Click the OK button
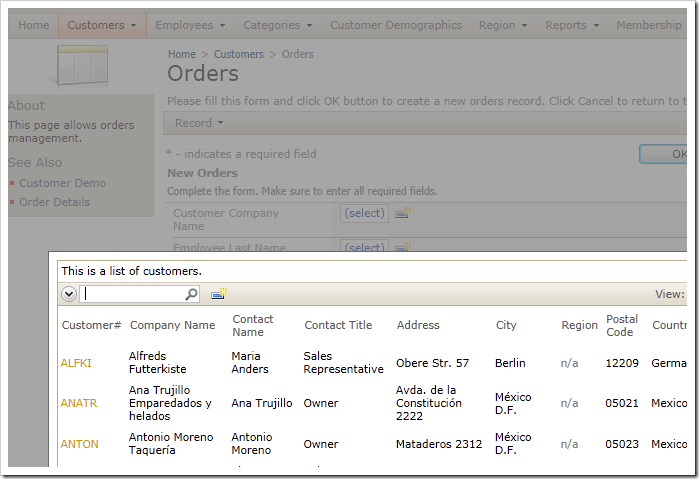 (x=663, y=154)
